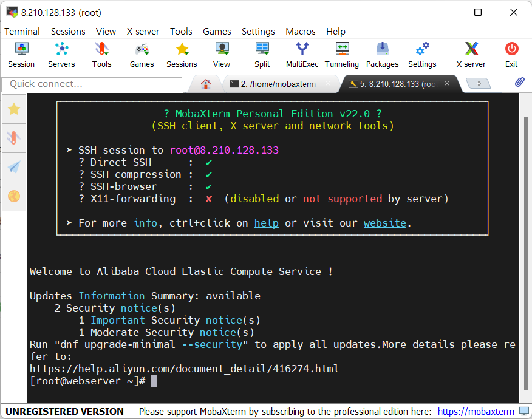The height and width of the screenshot is (419, 532).
Task: Open the https://mobaxterm link in status bar
Action: click(476, 412)
